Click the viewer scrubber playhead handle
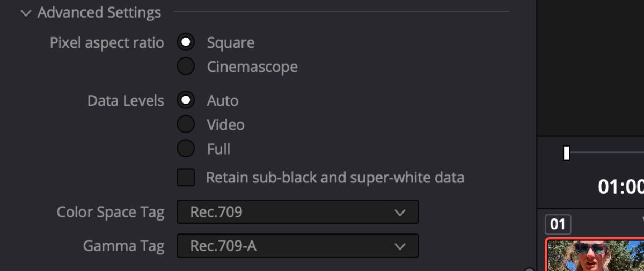Viewport: 644px width, 271px height. (566, 153)
